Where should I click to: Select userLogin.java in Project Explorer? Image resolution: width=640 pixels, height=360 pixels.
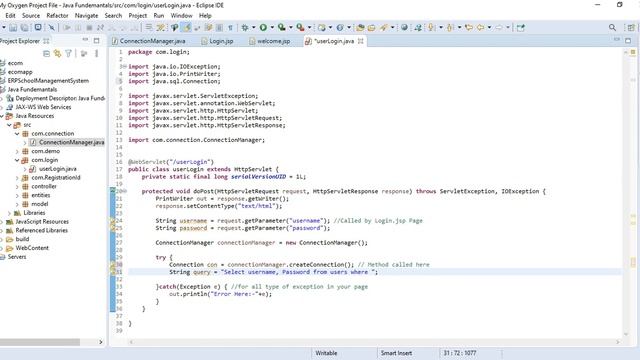58,169
